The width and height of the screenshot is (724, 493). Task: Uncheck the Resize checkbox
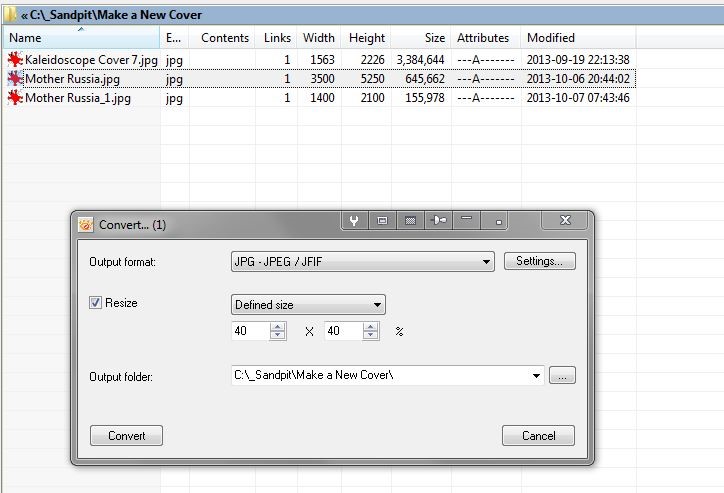(96, 303)
